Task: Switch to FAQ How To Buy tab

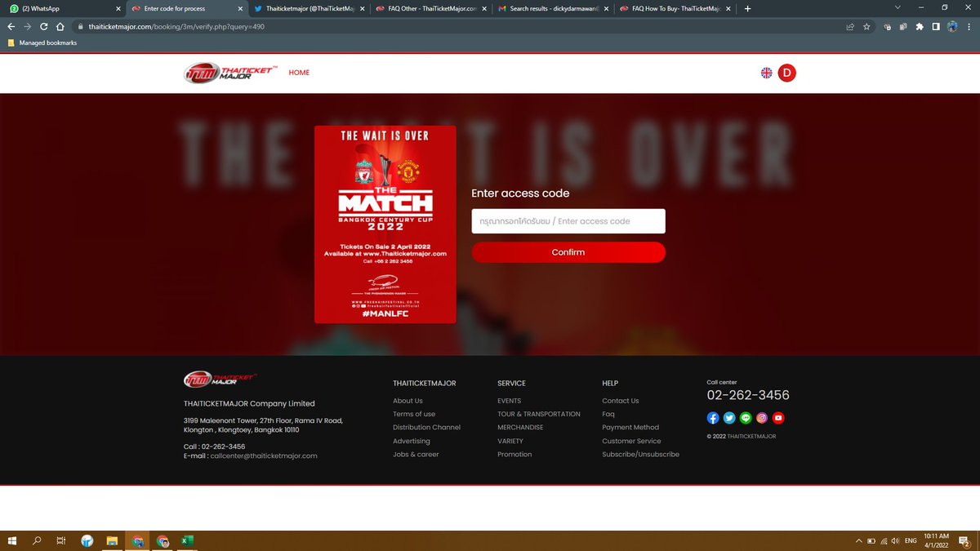Action: click(x=675, y=8)
